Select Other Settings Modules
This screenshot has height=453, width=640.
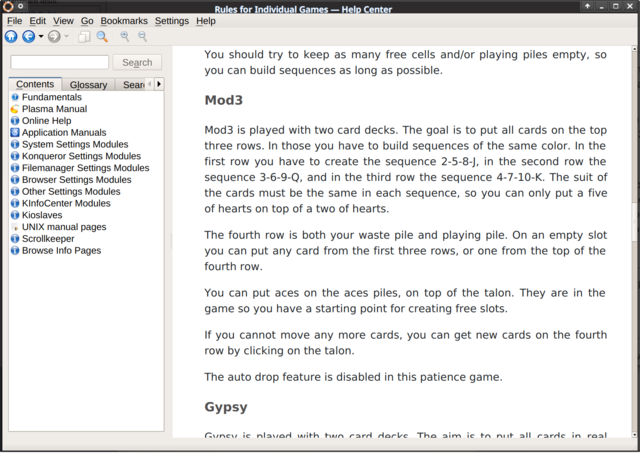tap(71, 192)
